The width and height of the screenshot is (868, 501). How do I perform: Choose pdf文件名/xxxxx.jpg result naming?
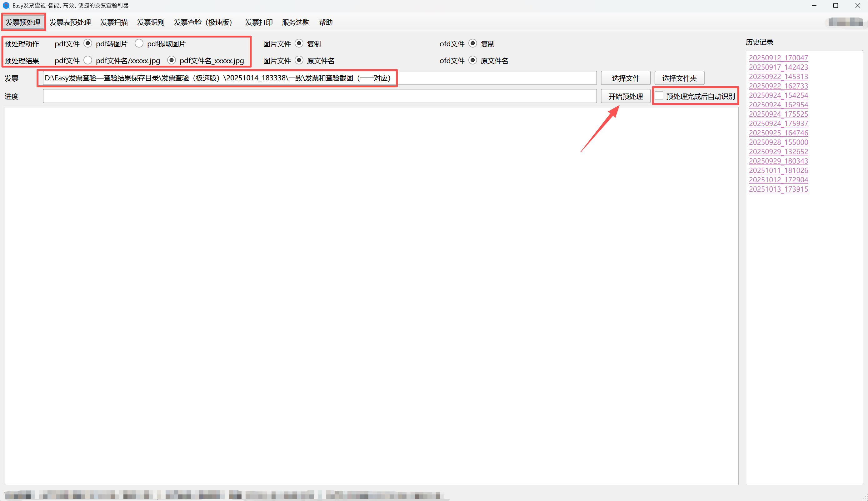88,60
